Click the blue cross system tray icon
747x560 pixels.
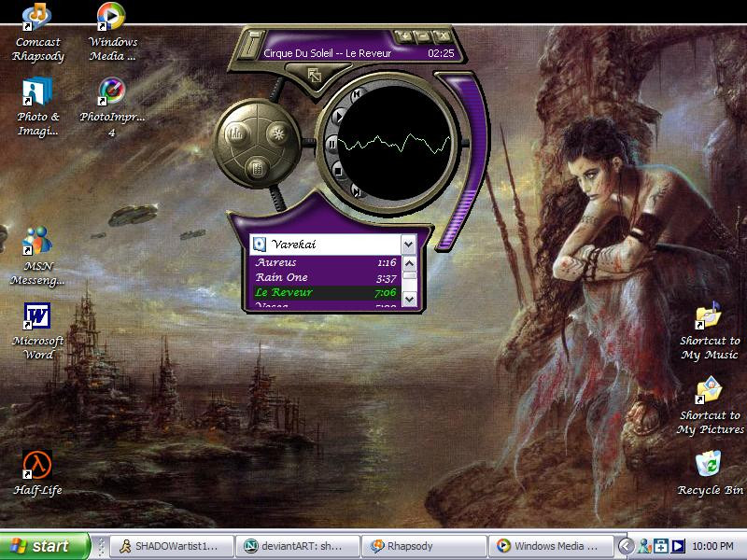coord(661,546)
